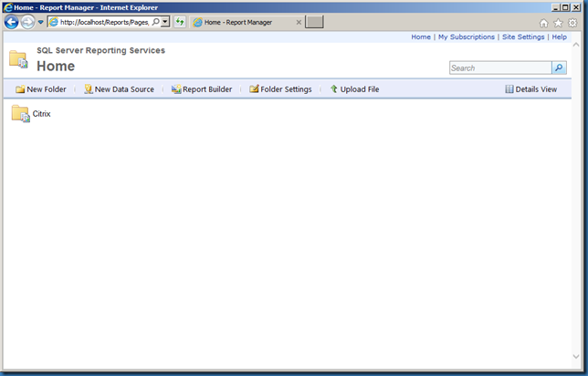Image resolution: width=588 pixels, height=376 pixels.
Task: Click the Report Builder icon
Action: tap(176, 89)
